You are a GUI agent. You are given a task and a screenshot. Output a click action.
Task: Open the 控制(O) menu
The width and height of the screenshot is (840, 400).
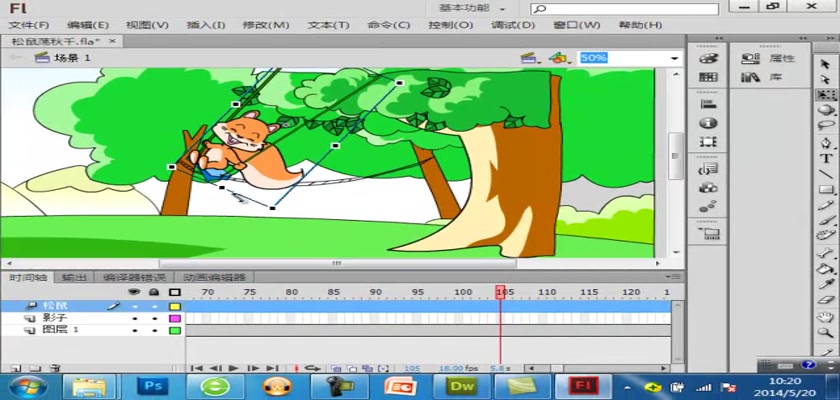point(451,25)
